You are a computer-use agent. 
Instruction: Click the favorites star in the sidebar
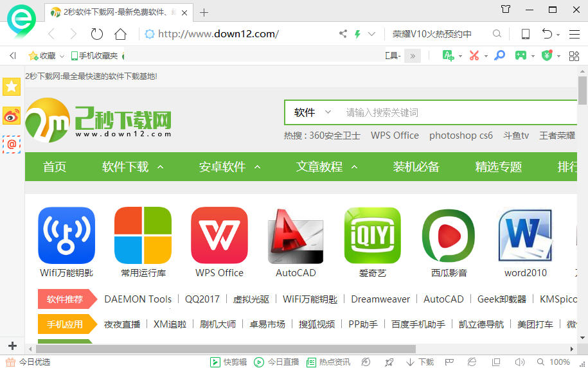tap(12, 87)
